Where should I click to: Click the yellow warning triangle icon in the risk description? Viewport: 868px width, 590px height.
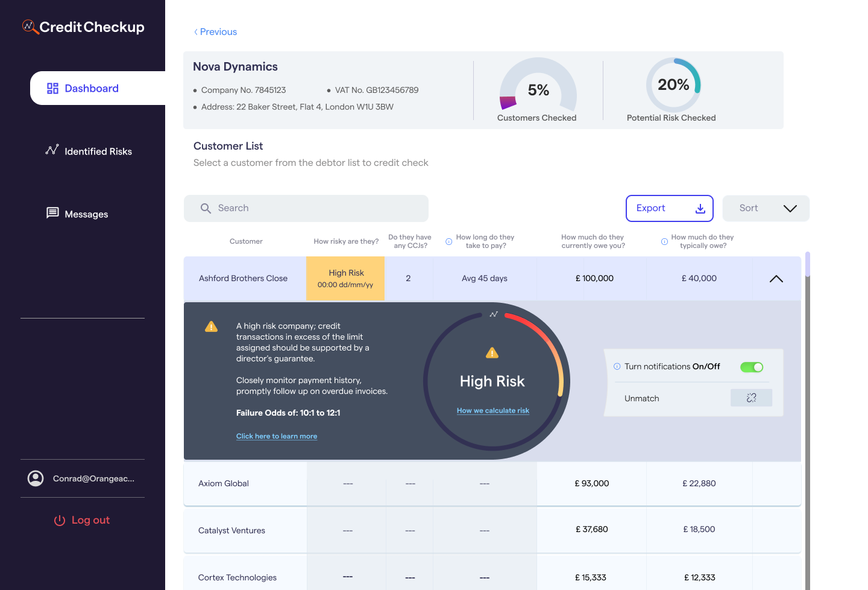pos(211,326)
